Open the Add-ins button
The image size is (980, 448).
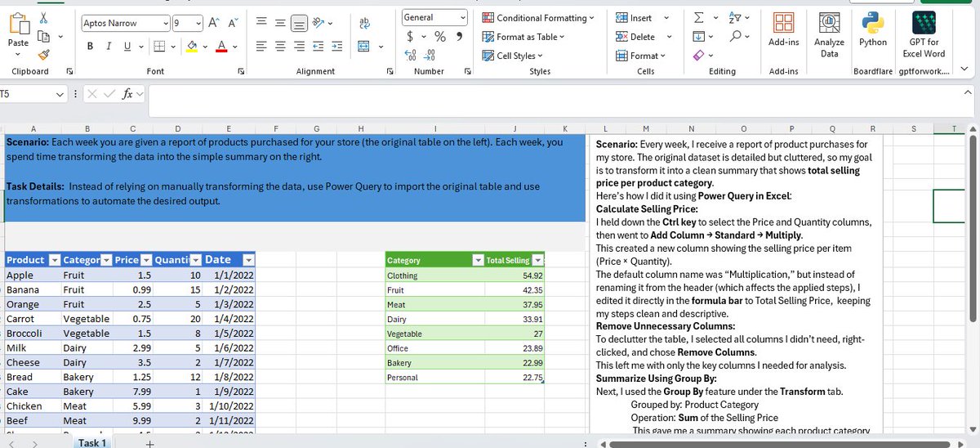[783, 30]
